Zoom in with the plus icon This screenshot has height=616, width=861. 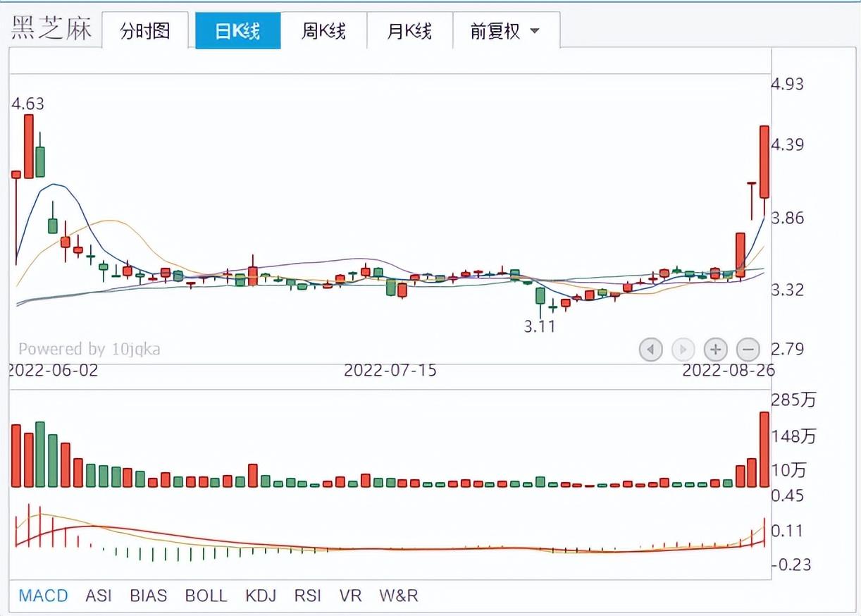pos(716,349)
